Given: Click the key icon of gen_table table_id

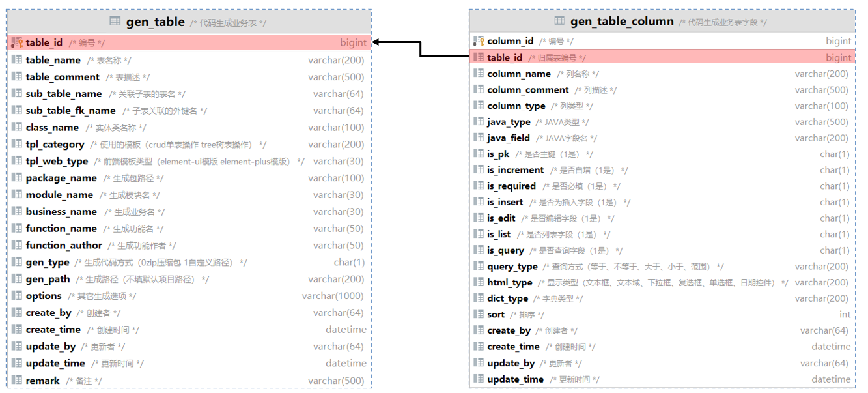Looking at the screenshot, I should pyautogui.click(x=17, y=43).
